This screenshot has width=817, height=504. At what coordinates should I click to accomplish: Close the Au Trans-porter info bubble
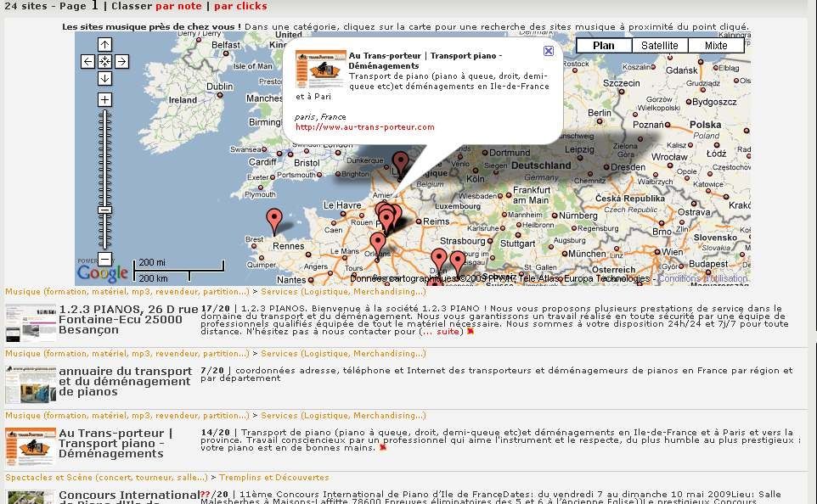[549, 51]
